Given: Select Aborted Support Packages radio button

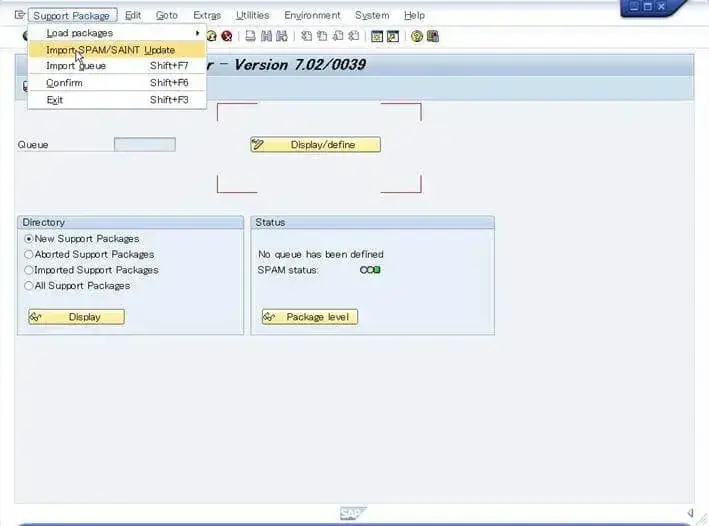Looking at the screenshot, I should pos(28,254).
